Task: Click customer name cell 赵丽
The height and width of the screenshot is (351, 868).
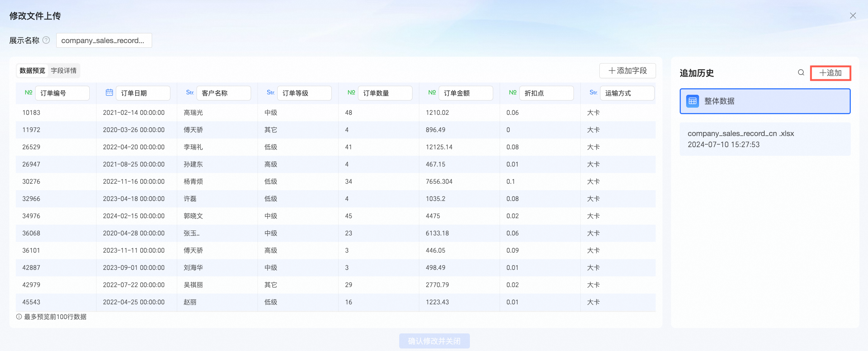Action: click(190, 302)
